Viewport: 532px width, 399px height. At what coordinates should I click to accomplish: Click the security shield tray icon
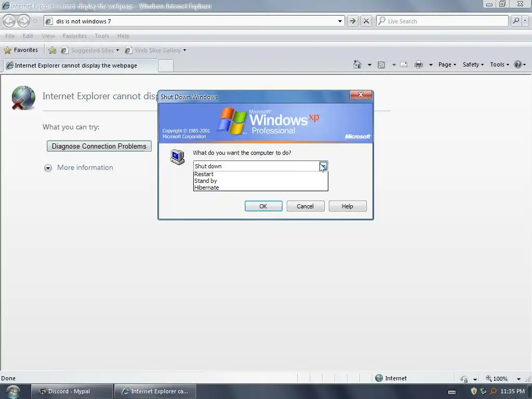click(474, 391)
